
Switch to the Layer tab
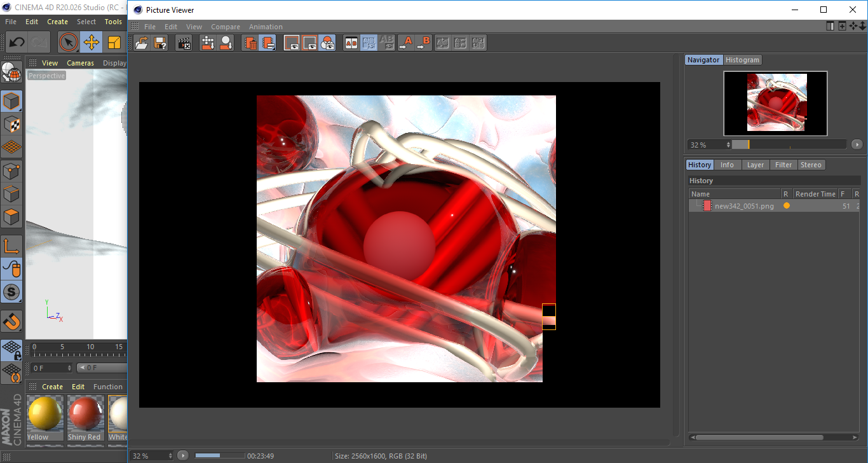coord(756,165)
